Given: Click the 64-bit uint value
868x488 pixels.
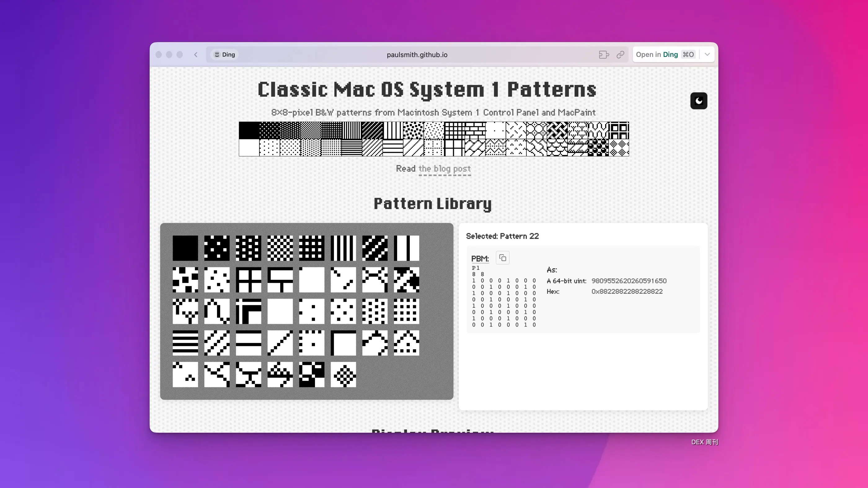Looking at the screenshot, I should 629,281.
